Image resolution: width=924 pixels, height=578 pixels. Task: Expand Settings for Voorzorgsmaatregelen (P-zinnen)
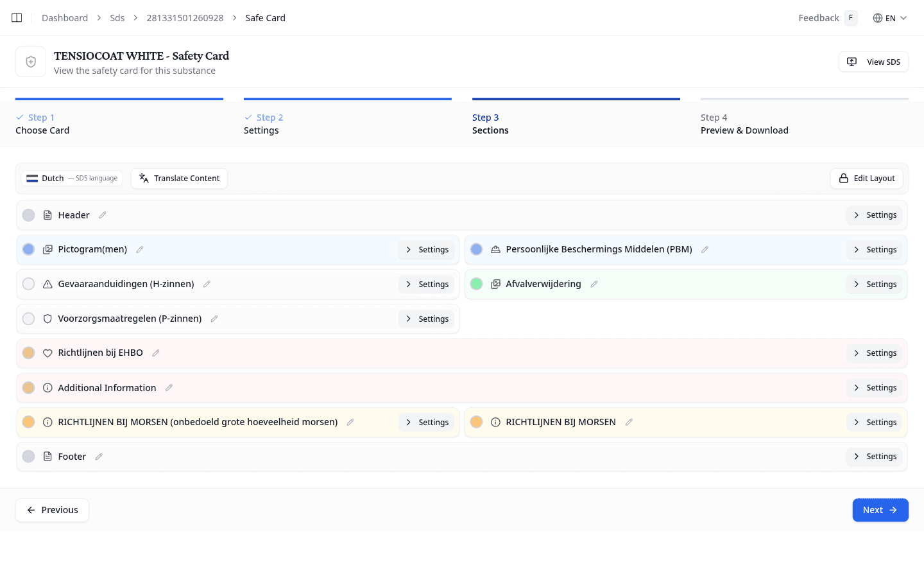[x=426, y=319]
